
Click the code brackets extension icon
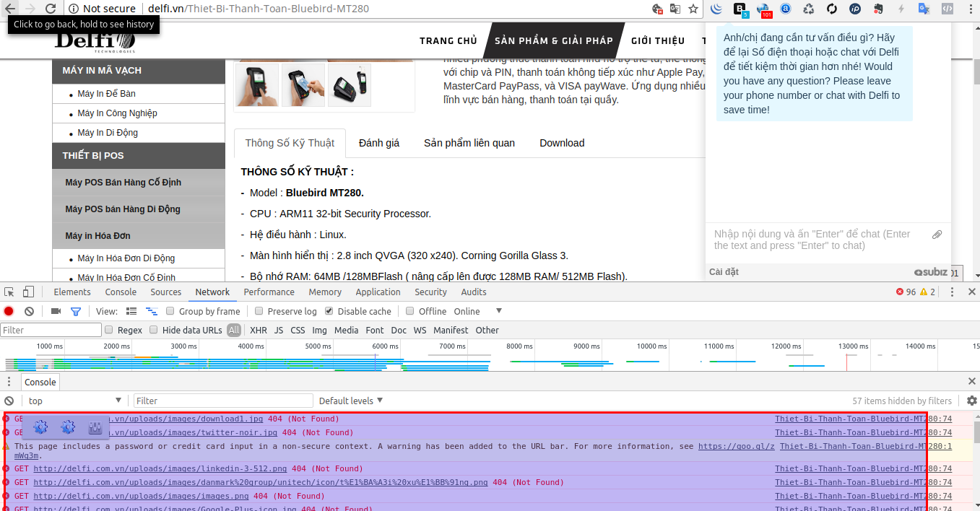coord(948,9)
